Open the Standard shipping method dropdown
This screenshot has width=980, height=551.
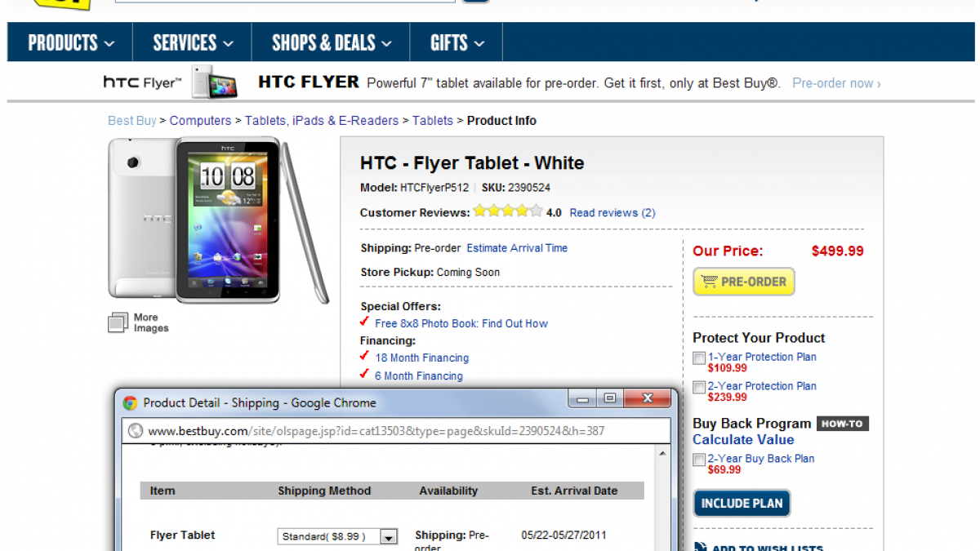click(389, 536)
